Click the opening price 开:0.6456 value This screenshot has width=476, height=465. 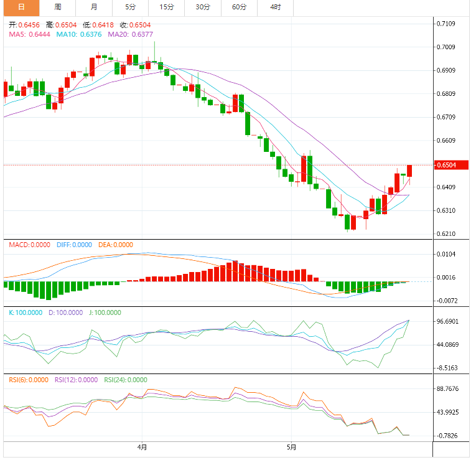[24, 25]
